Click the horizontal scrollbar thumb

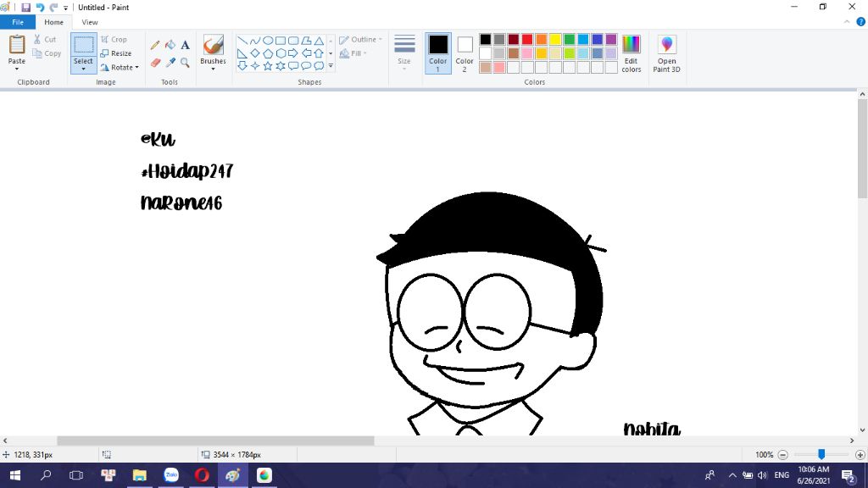click(215, 441)
